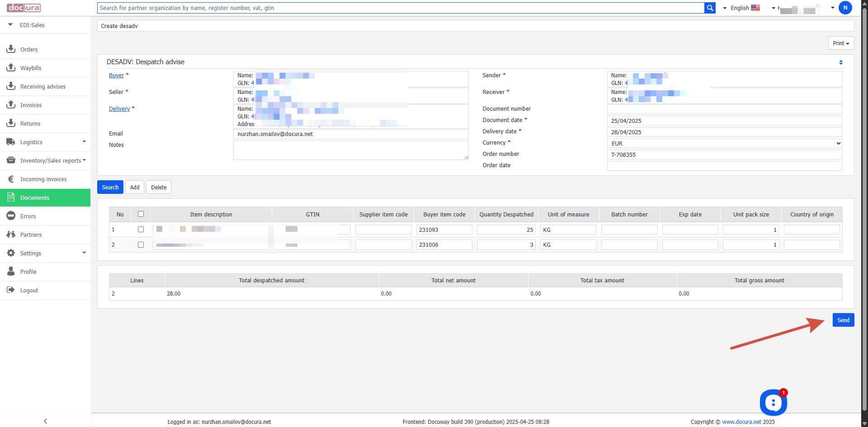Click the Add line button
The height and width of the screenshot is (427, 868).
coord(135,187)
